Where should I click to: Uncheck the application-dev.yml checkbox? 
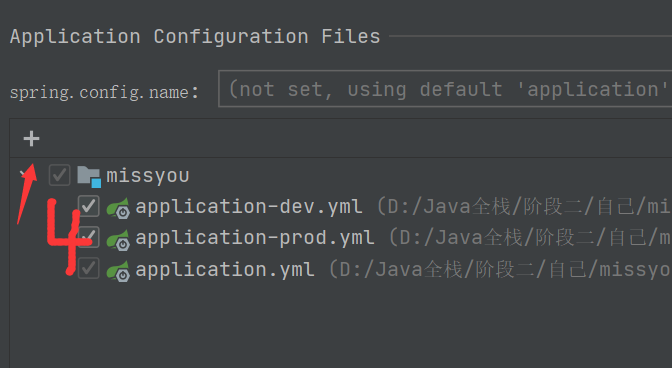tap(89, 206)
